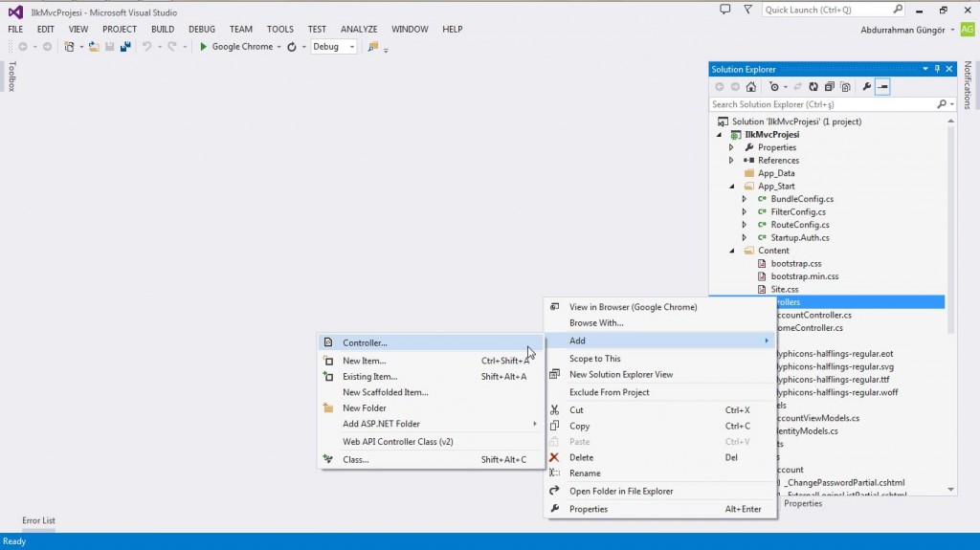Expand the References node in the tree
Viewport: 980px width, 550px height.
[x=731, y=161]
